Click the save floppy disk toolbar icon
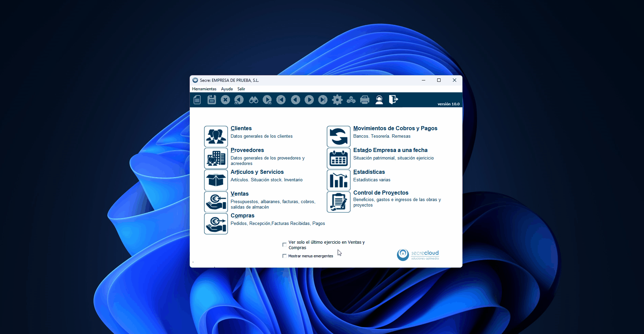The width and height of the screenshot is (644, 334). [x=212, y=100]
